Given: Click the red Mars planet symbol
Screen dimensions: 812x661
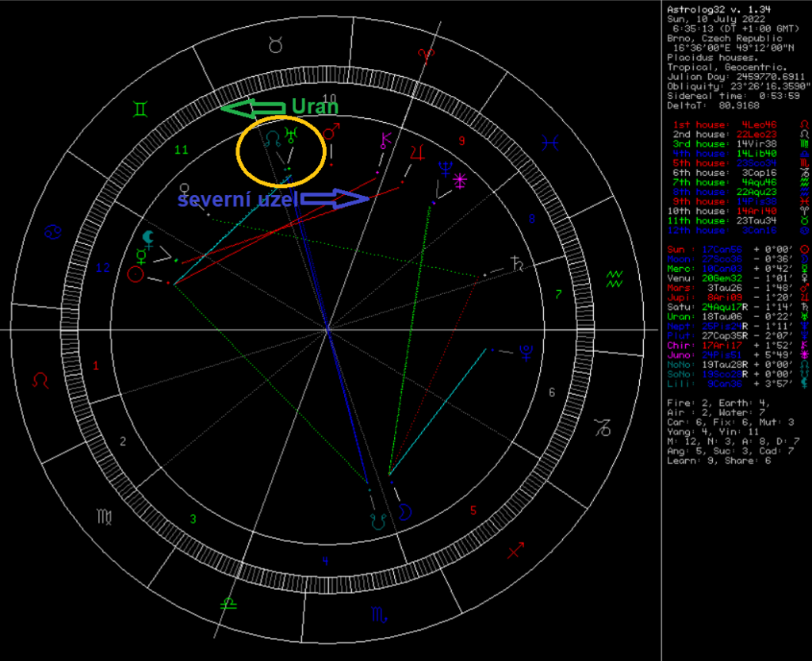Looking at the screenshot, I should [331, 130].
